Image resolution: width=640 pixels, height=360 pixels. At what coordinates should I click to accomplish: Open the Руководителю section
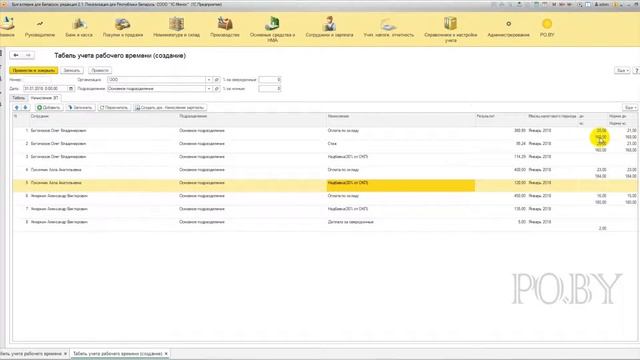click(40, 28)
